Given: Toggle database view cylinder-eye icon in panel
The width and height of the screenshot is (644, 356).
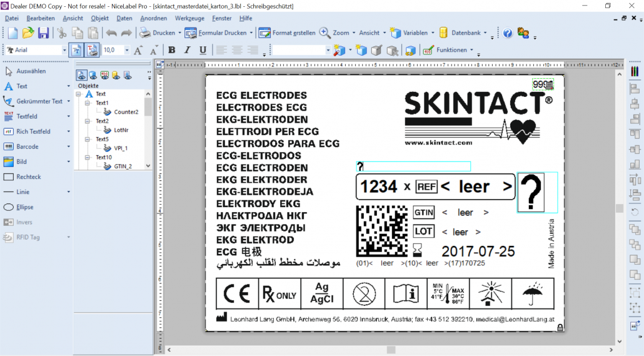Looking at the screenshot, I should (116, 75).
